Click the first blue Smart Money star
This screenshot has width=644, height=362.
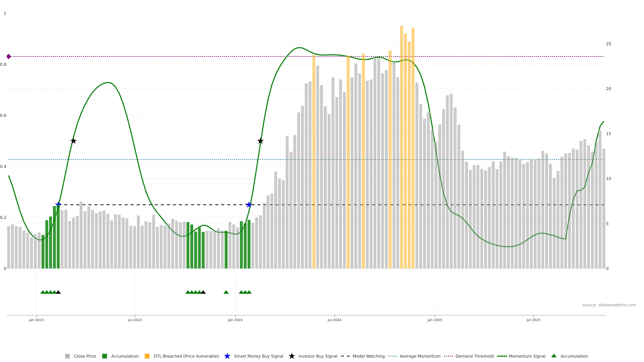pyautogui.click(x=58, y=205)
